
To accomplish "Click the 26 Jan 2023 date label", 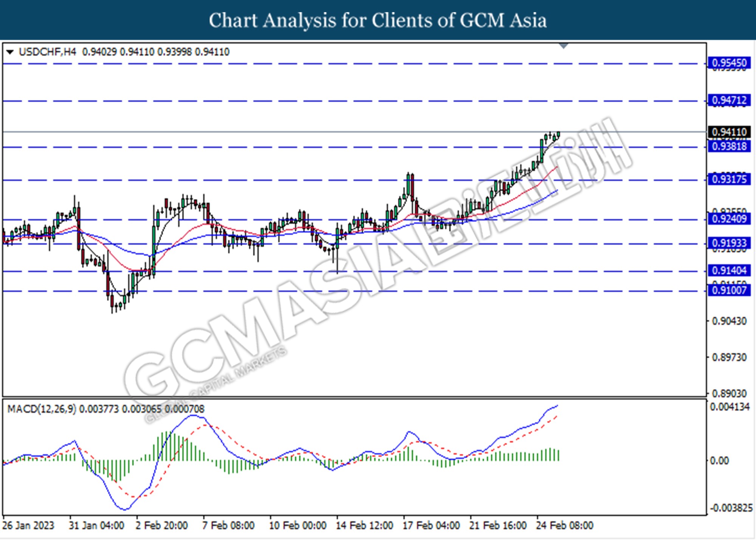I will pos(28,526).
